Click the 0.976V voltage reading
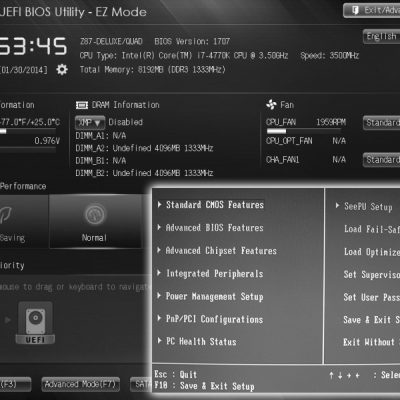 pos(47,141)
